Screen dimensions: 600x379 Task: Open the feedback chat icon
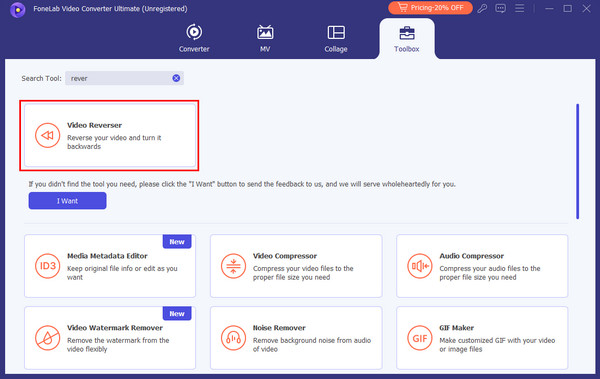click(x=501, y=8)
